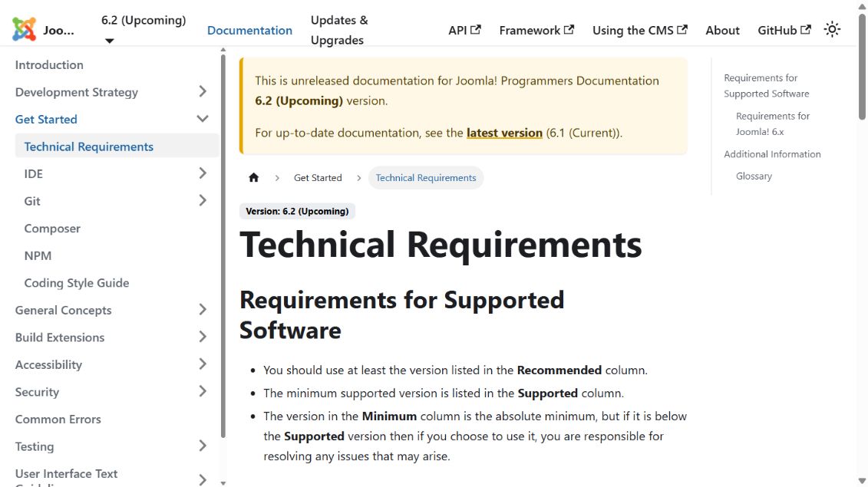Click the Joomla logo icon
The height and width of the screenshot is (487, 868).
pos(24,29)
